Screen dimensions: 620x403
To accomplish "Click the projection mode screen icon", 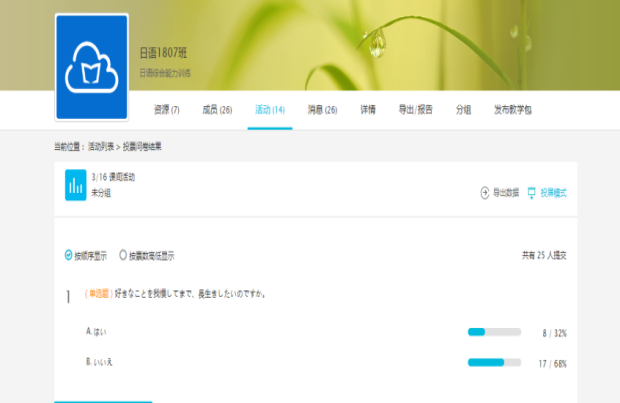I will tap(532, 192).
